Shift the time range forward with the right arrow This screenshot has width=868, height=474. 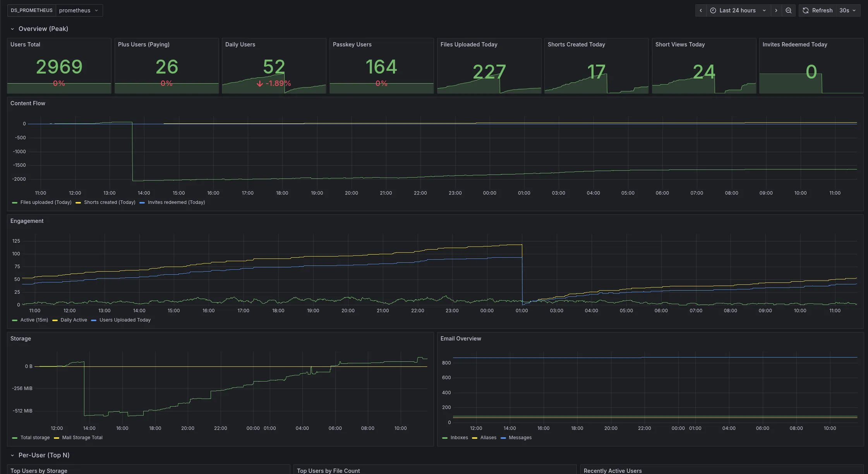776,10
